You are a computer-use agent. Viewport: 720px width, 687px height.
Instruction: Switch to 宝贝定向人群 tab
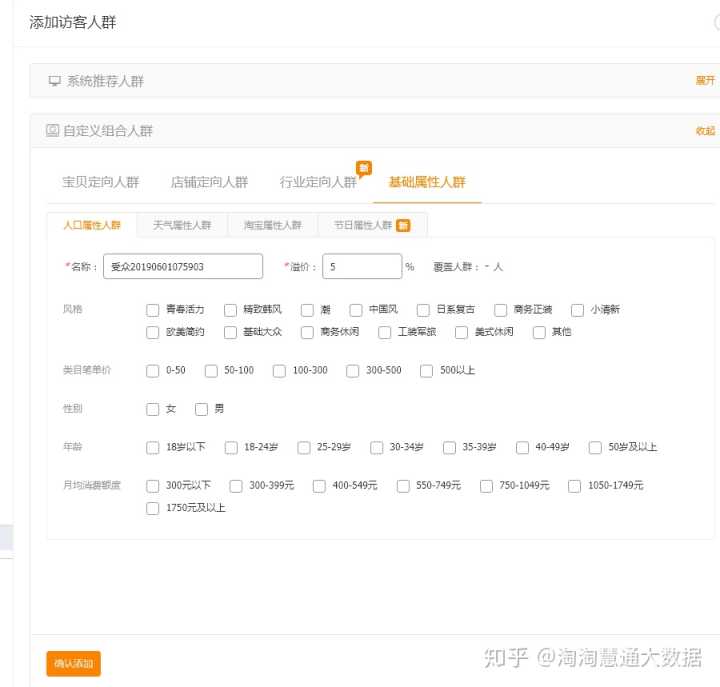coord(100,182)
